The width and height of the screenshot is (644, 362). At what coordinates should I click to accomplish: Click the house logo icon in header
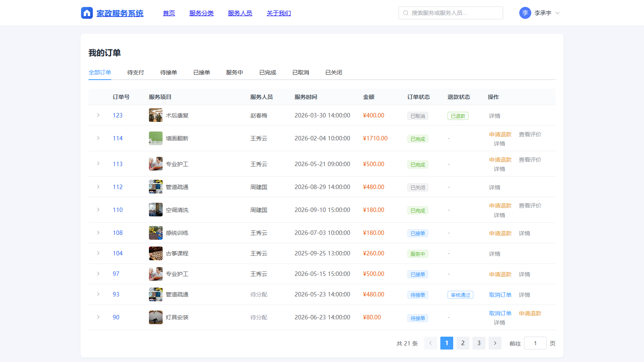pyautogui.click(x=87, y=13)
